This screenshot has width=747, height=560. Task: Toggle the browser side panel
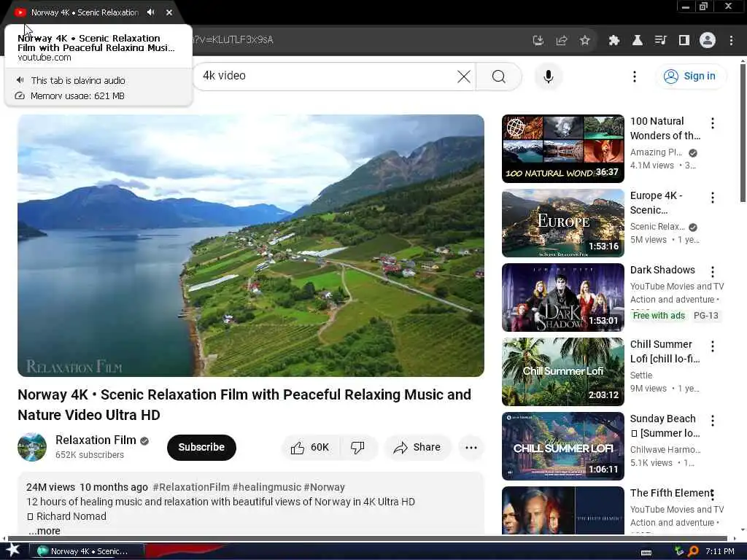click(684, 41)
